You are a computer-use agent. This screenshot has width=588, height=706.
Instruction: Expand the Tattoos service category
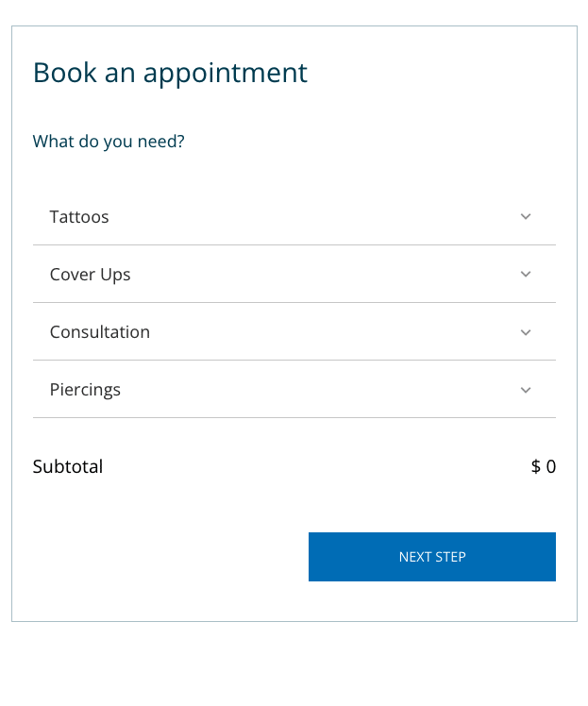click(x=294, y=216)
